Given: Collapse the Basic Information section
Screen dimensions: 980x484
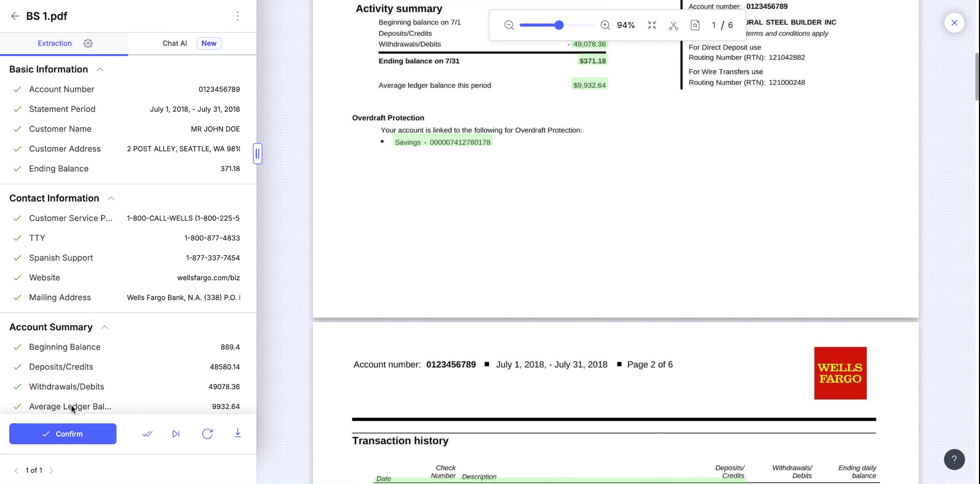Looking at the screenshot, I should [100, 69].
